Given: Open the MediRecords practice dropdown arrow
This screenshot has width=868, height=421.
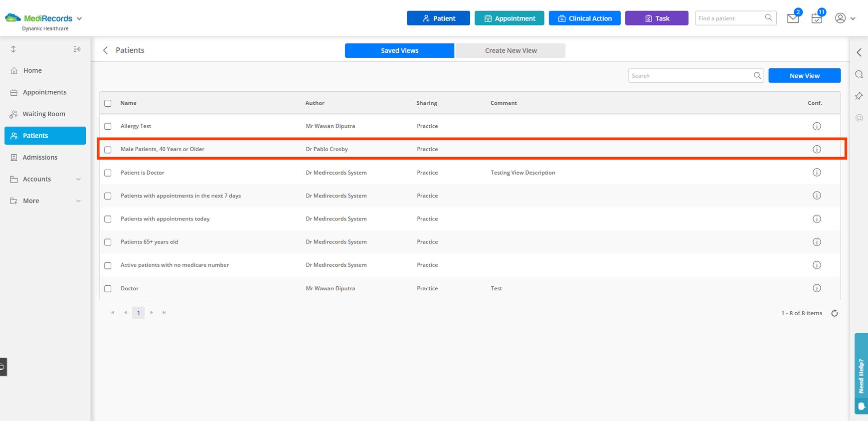Looking at the screenshot, I should [x=79, y=18].
